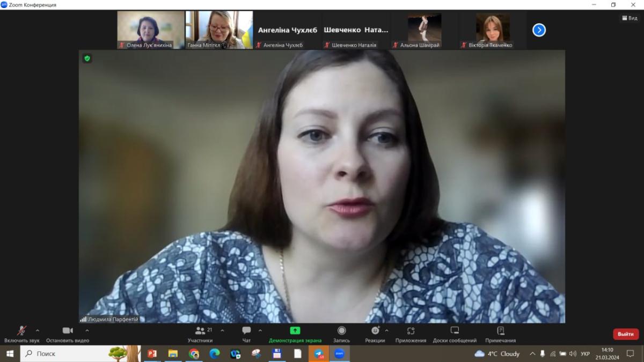Unmute microphone with Включить звук
The width and height of the screenshot is (644, 362).
(x=21, y=334)
